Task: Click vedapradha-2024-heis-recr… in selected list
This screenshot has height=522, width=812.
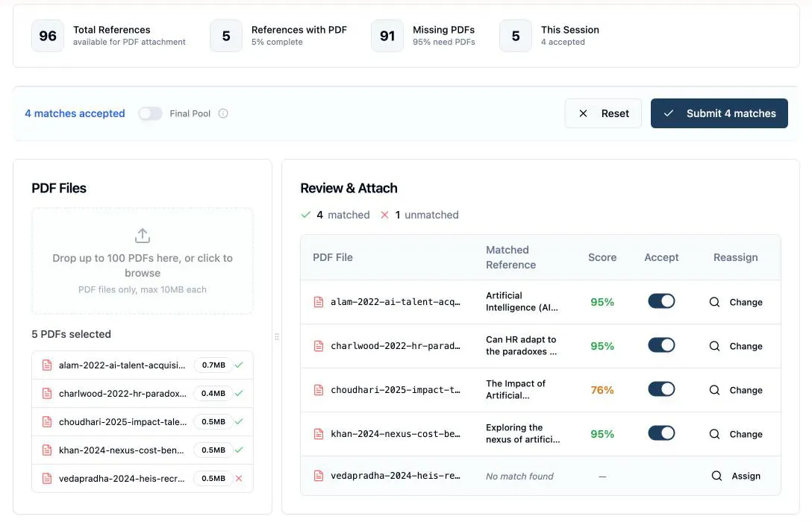Action: tap(122, 479)
